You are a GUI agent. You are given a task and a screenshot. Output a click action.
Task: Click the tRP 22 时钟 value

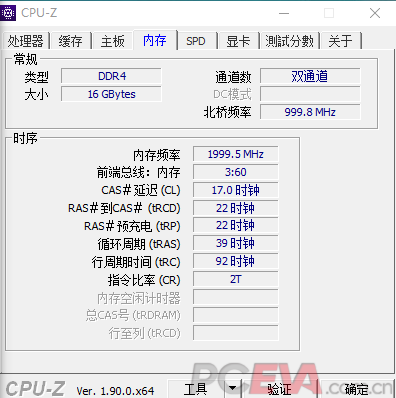click(x=236, y=226)
